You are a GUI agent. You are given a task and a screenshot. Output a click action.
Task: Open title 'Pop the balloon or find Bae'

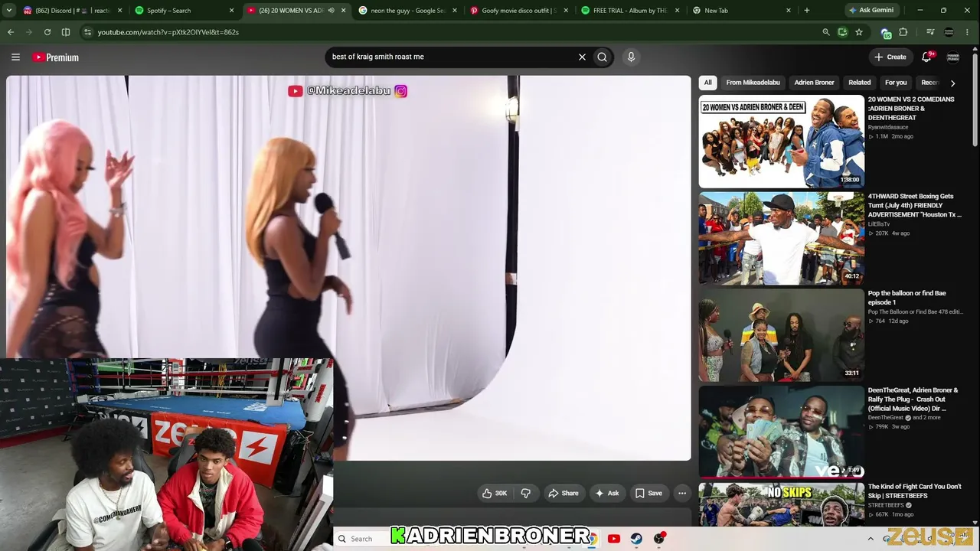906,298
